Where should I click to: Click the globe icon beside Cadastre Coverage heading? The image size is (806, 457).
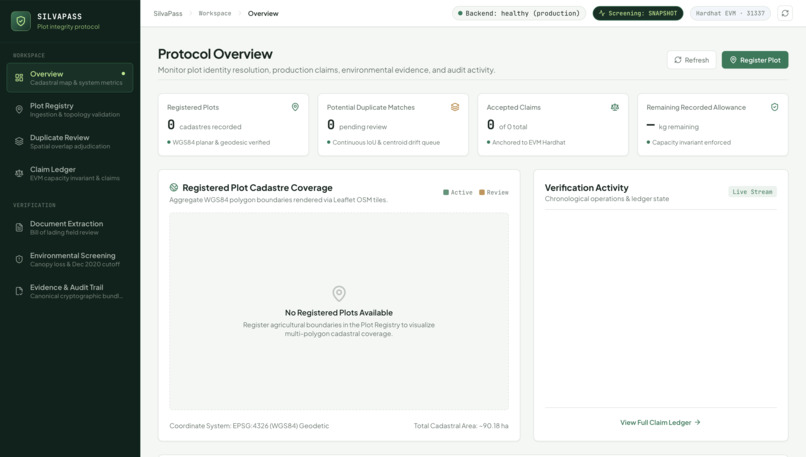[x=174, y=188]
